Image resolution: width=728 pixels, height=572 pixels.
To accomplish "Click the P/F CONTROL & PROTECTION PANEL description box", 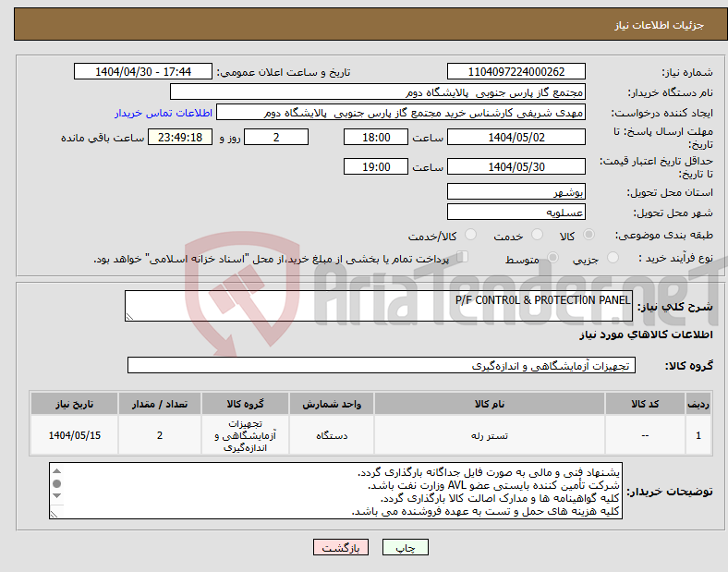I will coord(379,306).
